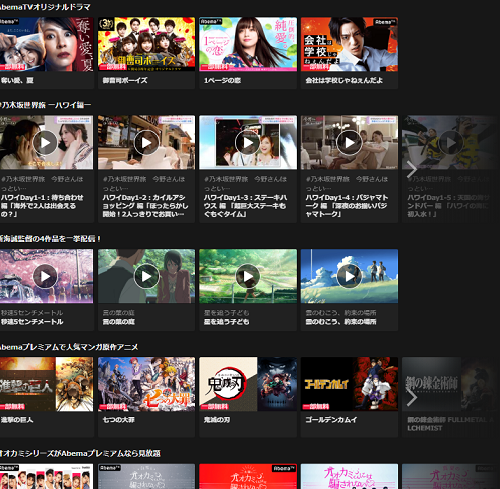
Task: Open the 七つの大罪 anime thumbnail
Action: 146,384
